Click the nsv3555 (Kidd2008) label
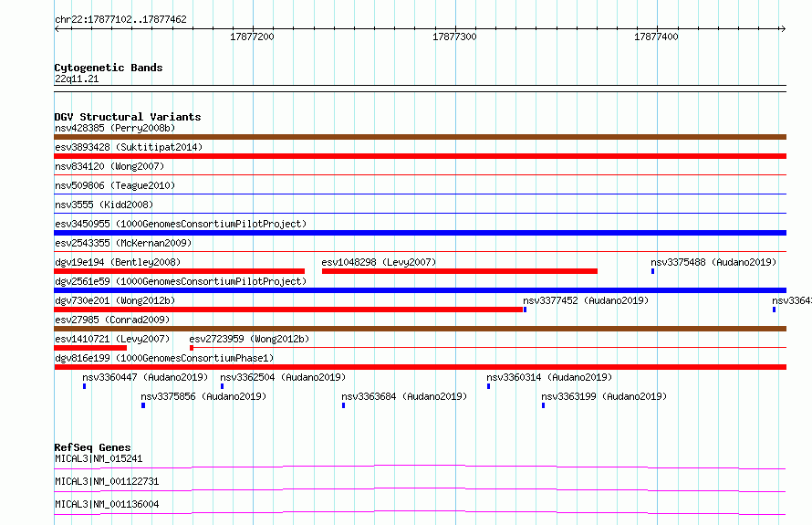 [104, 205]
